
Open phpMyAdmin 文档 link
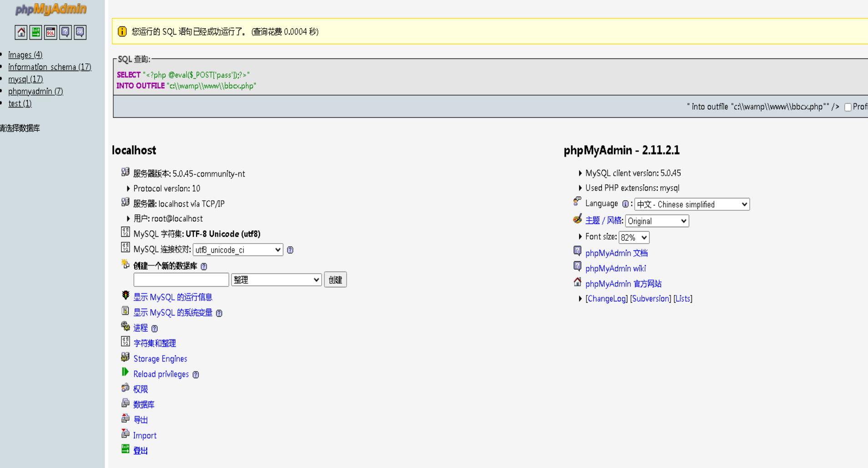pos(616,253)
